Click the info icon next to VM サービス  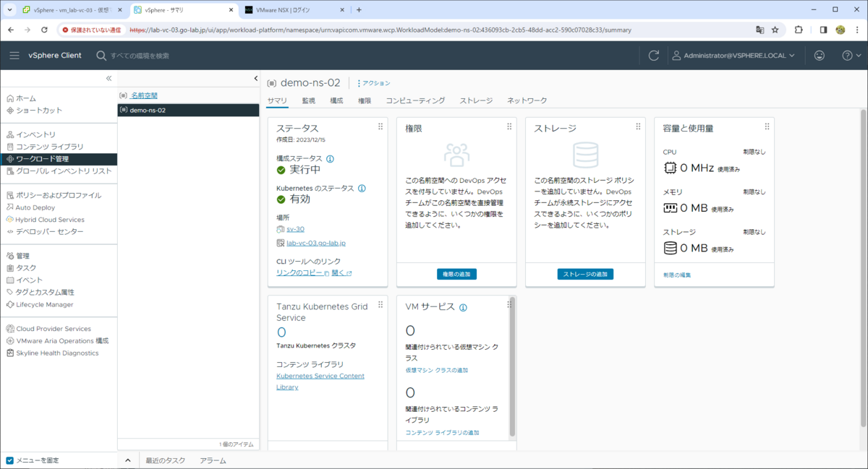click(463, 307)
